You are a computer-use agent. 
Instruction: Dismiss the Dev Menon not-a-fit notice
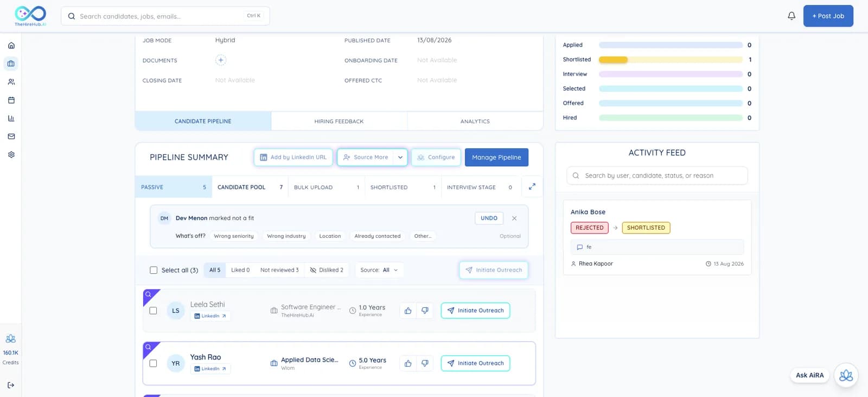click(x=514, y=218)
